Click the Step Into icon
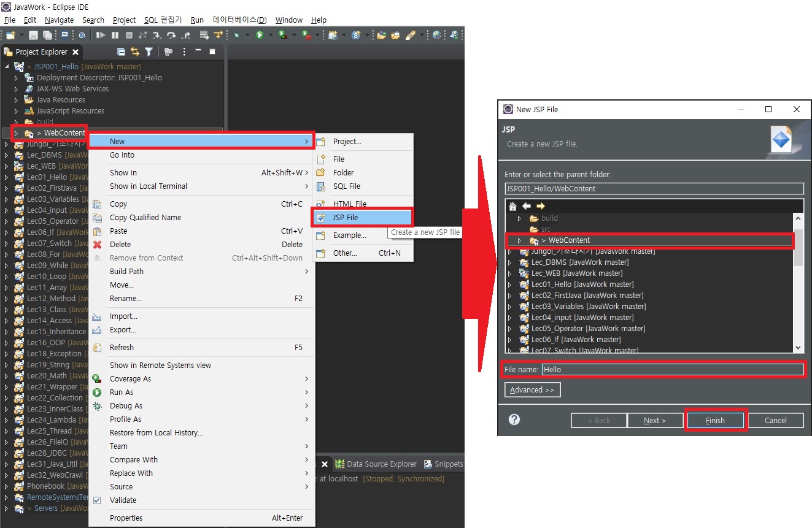This screenshot has width=812, height=528. click(157, 35)
